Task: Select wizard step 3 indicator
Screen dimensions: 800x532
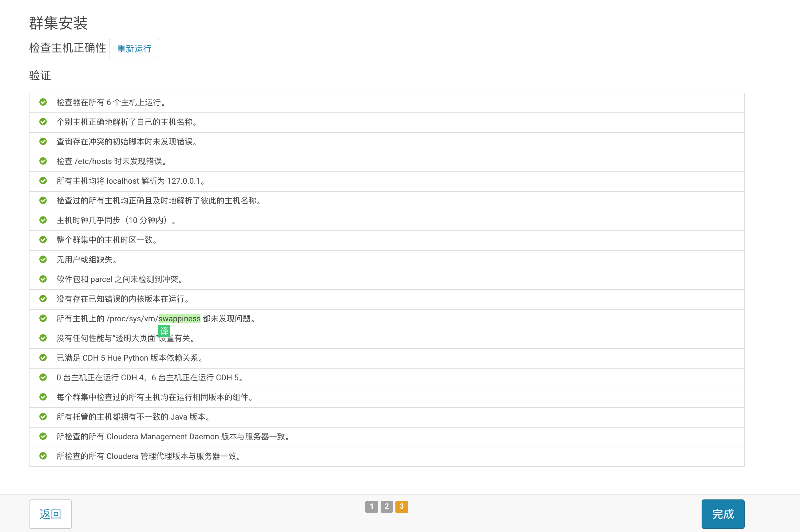Action: [402, 507]
